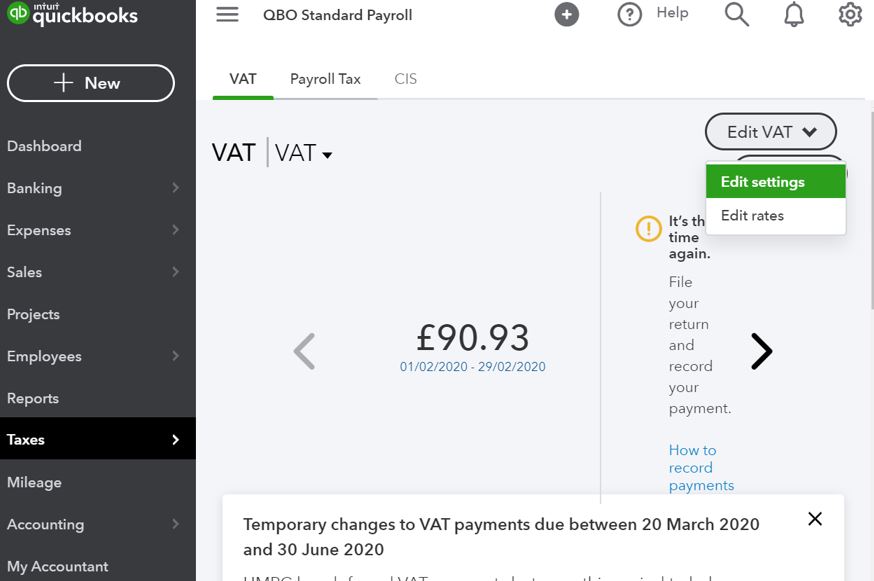Open the Edit VAT dropdown
874x581 pixels.
[770, 131]
